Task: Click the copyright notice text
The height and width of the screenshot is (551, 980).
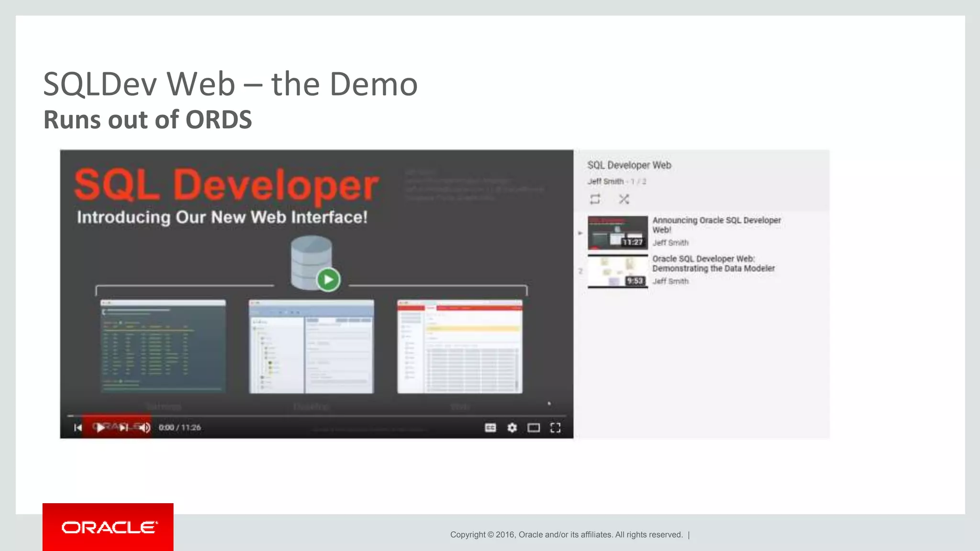Action: [x=567, y=535]
